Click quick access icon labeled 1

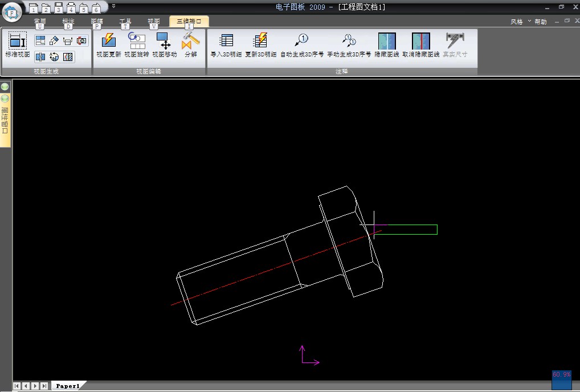point(33,8)
